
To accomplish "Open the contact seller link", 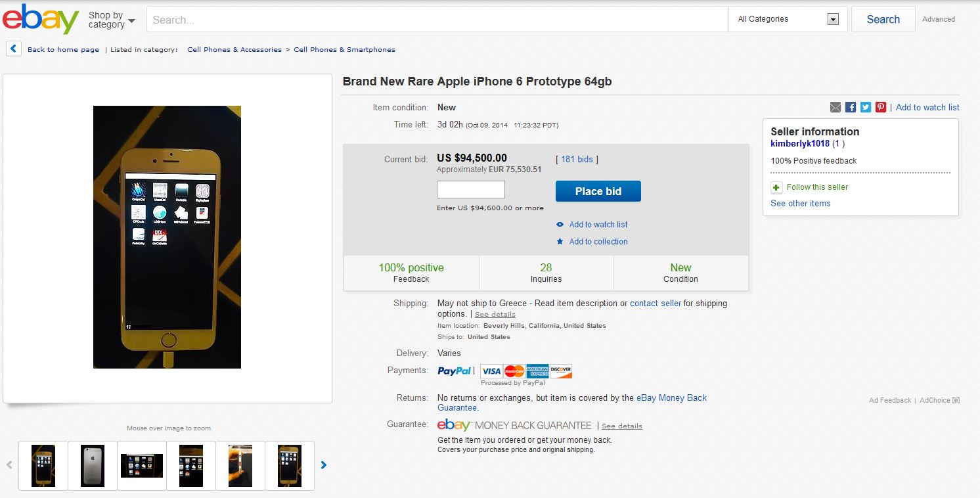I will click(655, 303).
